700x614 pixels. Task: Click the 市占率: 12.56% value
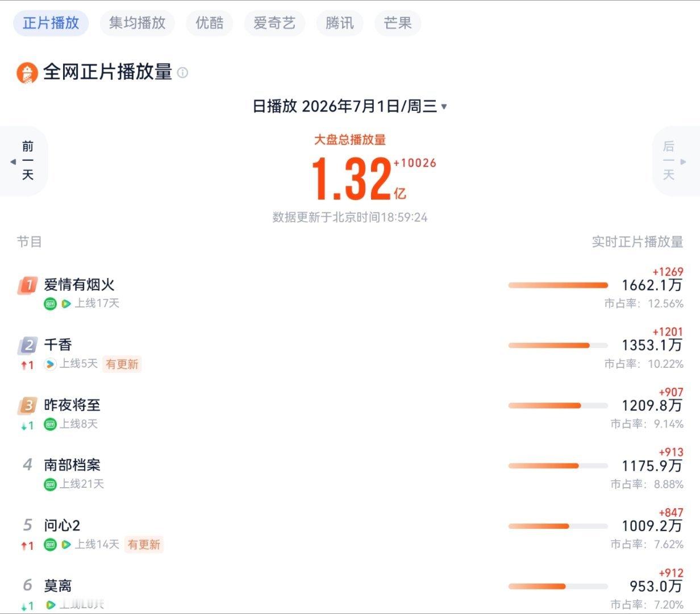coord(644,304)
